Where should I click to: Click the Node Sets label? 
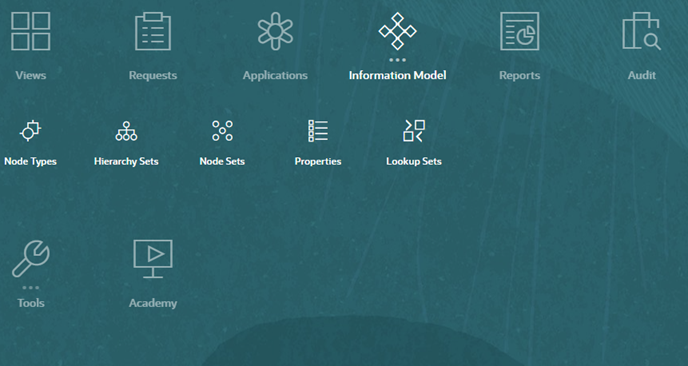pyautogui.click(x=222, y=161)
